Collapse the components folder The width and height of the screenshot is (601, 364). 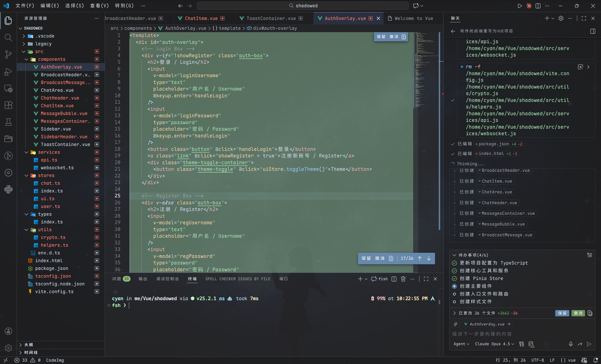point(27,59)
